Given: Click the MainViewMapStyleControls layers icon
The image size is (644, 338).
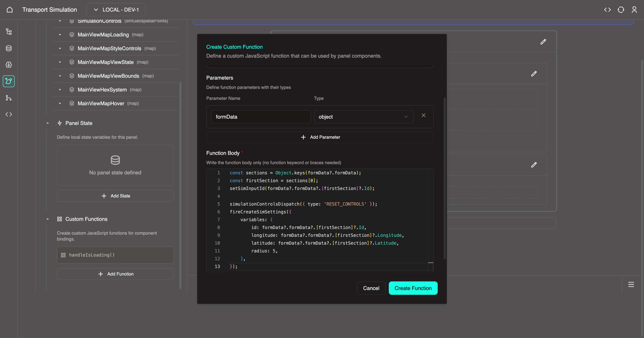Looking at the screenshot, I should [x=72, y=48].
